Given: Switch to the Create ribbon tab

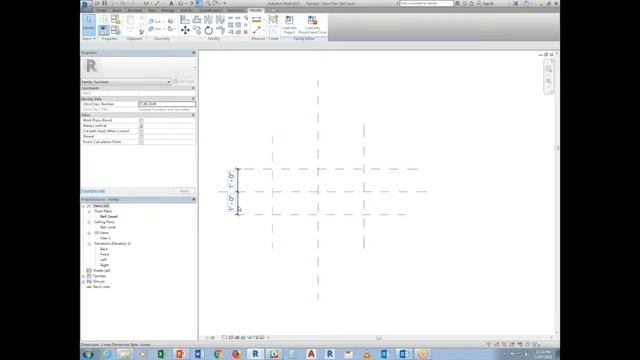Looking at the screenshot, I should [102, 10].
